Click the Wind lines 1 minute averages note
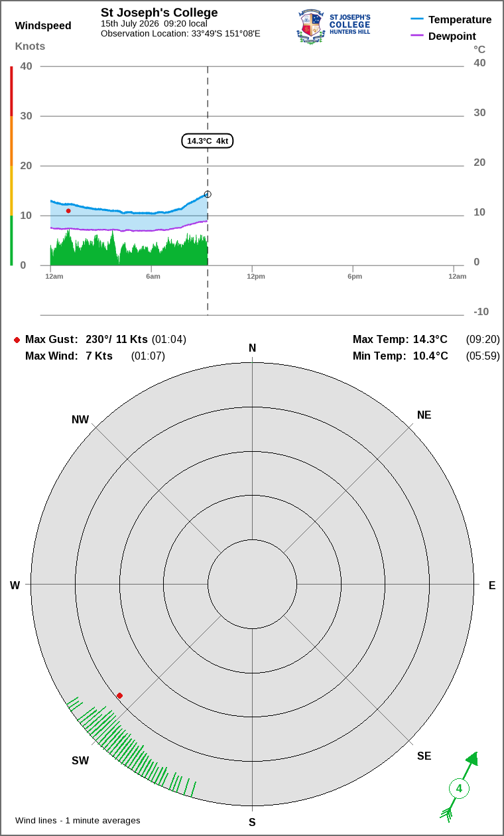This screenshot has height=836, width=504. [78, 821]
